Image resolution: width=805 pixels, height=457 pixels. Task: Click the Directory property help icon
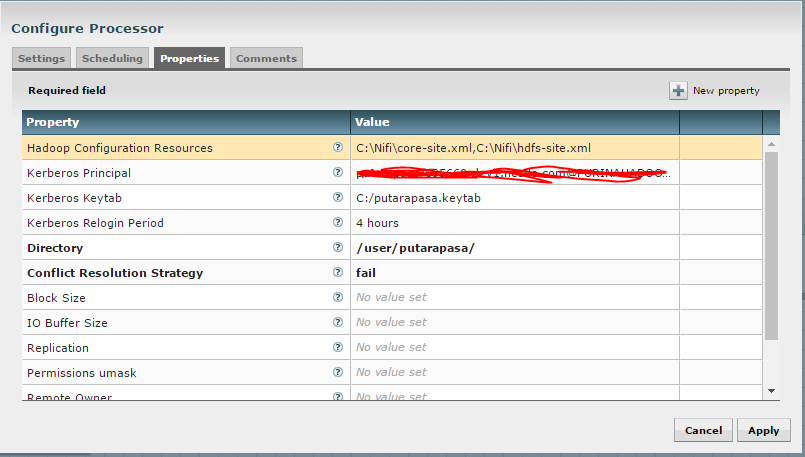(x=337, y=247)
